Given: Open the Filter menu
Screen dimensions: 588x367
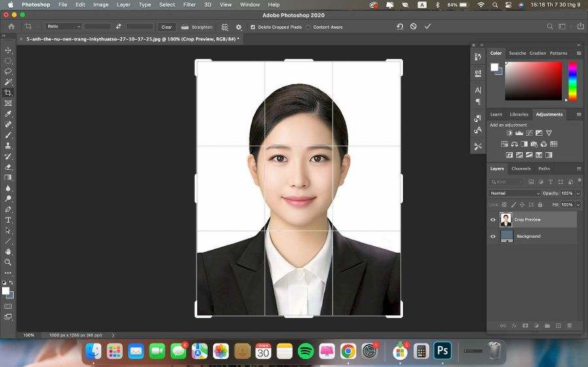Looking at the screenshot, I should pyautogui.click(x=189, y=5).
